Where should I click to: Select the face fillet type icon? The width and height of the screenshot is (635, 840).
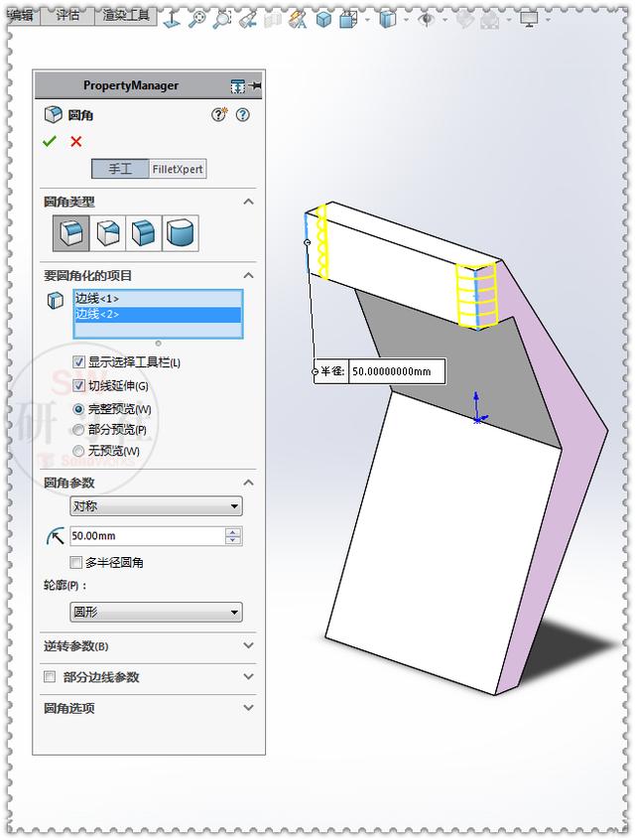pyautogui.click(x=144, y=233)
